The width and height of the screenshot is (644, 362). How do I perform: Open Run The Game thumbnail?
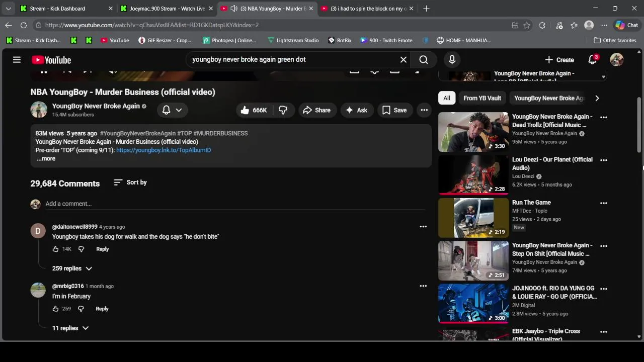(473, 218)
